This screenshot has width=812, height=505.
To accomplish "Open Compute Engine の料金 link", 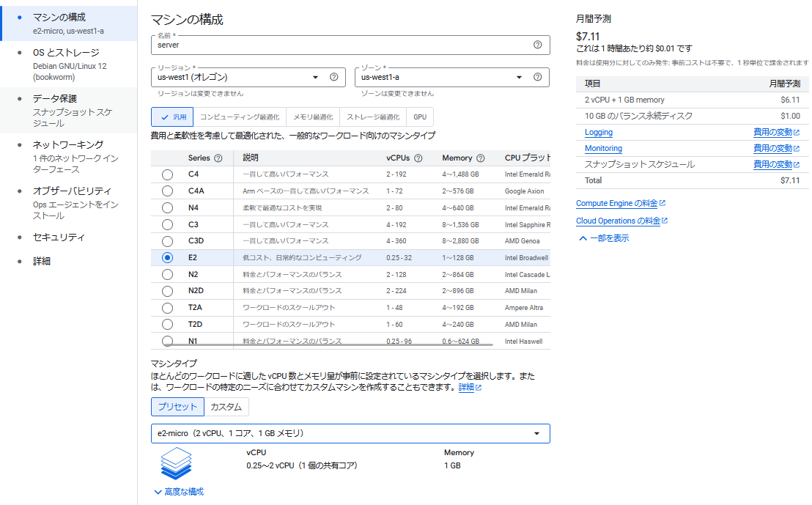I will coord(621,204).
